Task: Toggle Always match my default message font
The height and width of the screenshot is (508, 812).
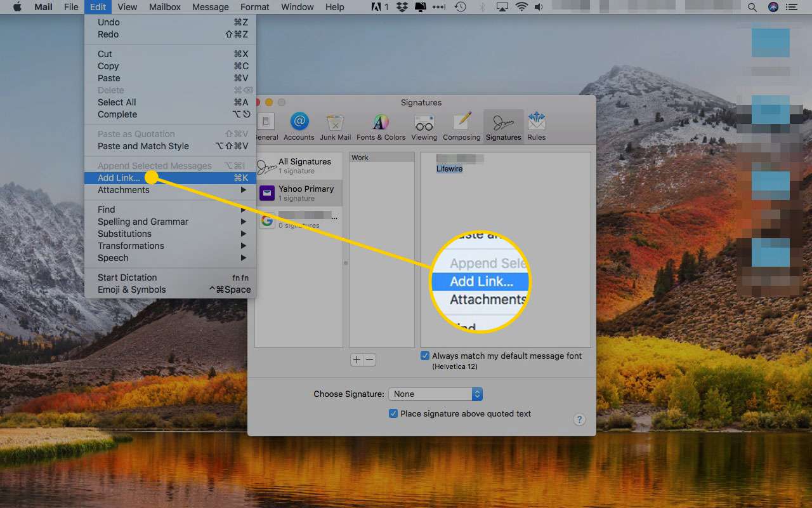Action: click(425, 356)
